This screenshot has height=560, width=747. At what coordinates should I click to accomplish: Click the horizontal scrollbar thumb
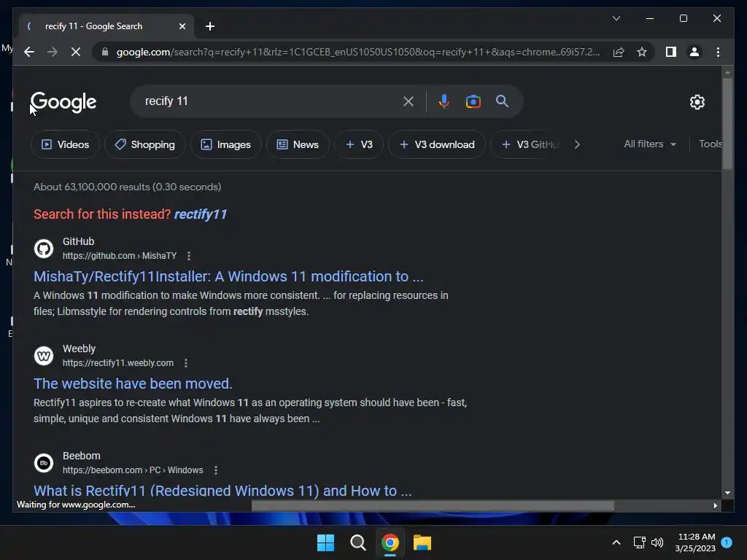pyautogui.click(x=433, y=506)
